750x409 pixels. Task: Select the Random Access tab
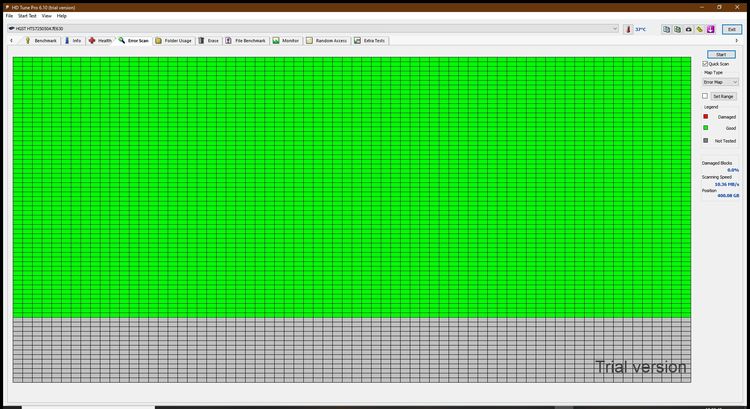coord(327,41)
